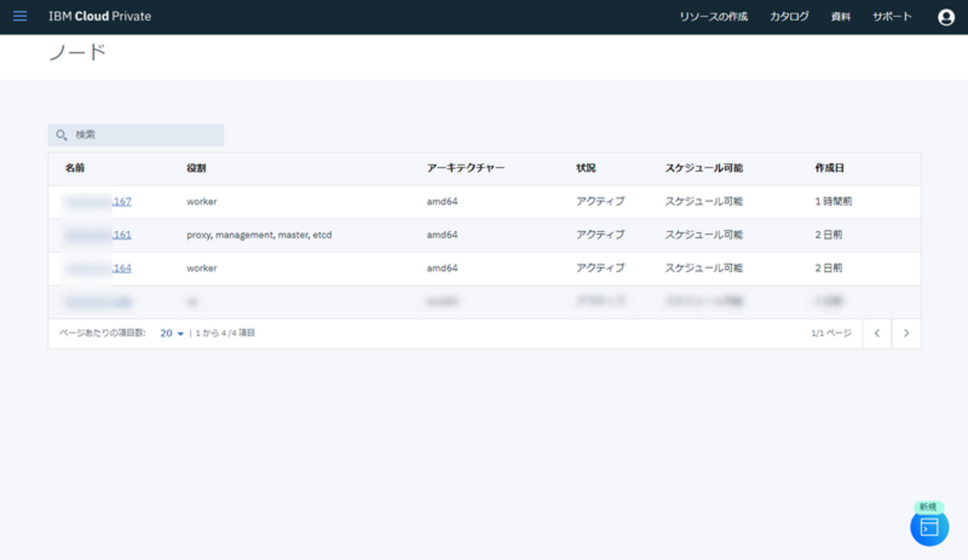Open リソースの作成 in the top bar
The image size is (968, 560).
[x=713, y=16]
